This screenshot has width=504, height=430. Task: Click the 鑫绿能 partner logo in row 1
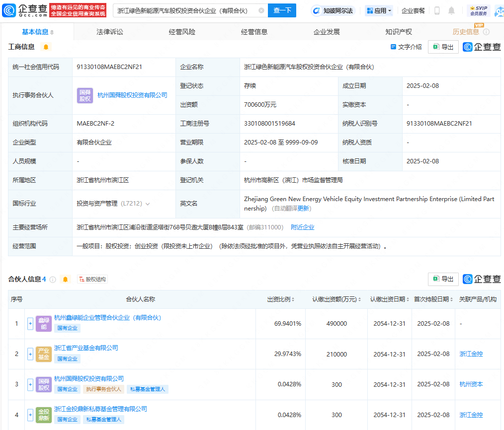pos(44,324)
